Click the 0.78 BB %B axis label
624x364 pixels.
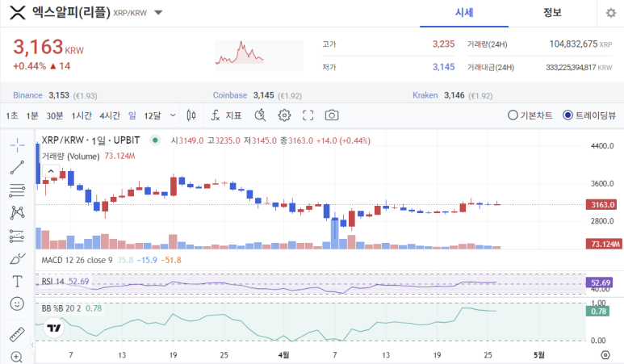(597, 311)
